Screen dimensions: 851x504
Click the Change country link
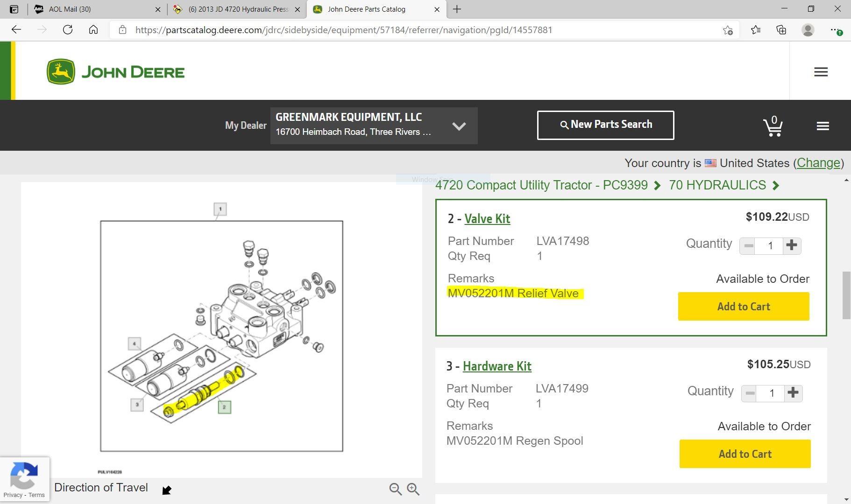818,163
